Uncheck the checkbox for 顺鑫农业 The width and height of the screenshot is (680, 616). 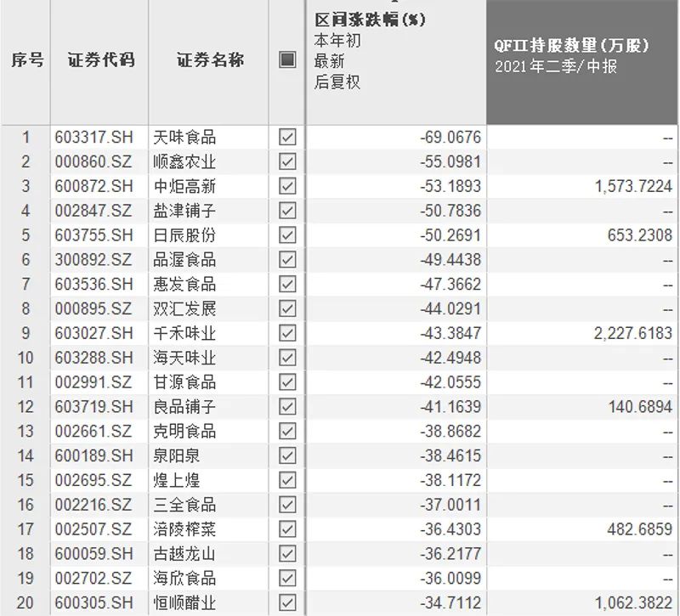(287, 161)
